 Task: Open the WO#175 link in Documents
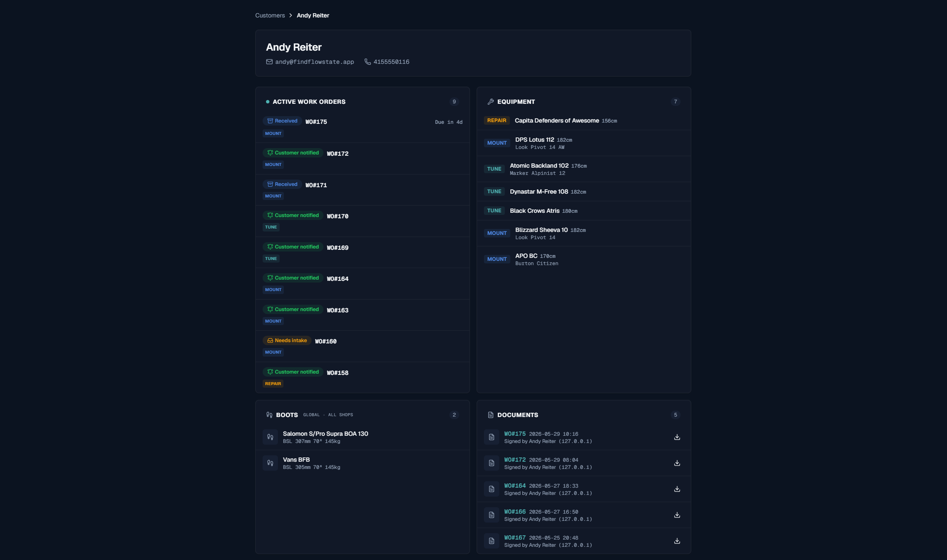pyautogui.click(x=515, y=434)
